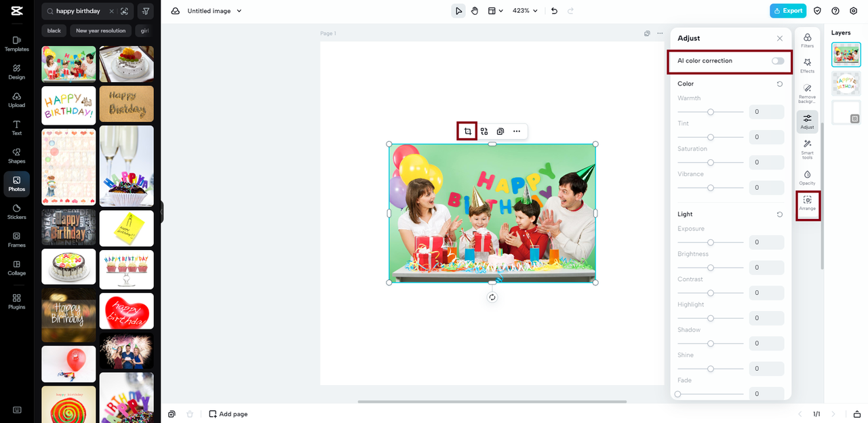Reset the Light section
The width and height of the screenshot is (868, 423).
(x=780, y=214)
